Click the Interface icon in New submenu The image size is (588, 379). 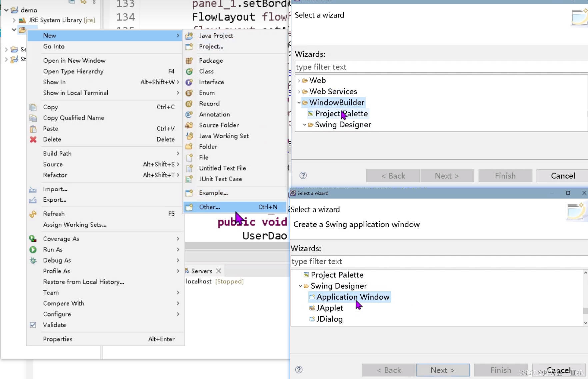(x=189, y=82)
